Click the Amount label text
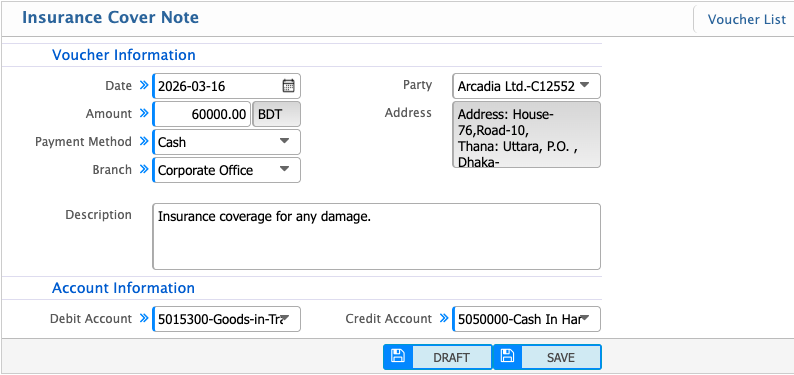Screen dimensions: 794x375 109,113
